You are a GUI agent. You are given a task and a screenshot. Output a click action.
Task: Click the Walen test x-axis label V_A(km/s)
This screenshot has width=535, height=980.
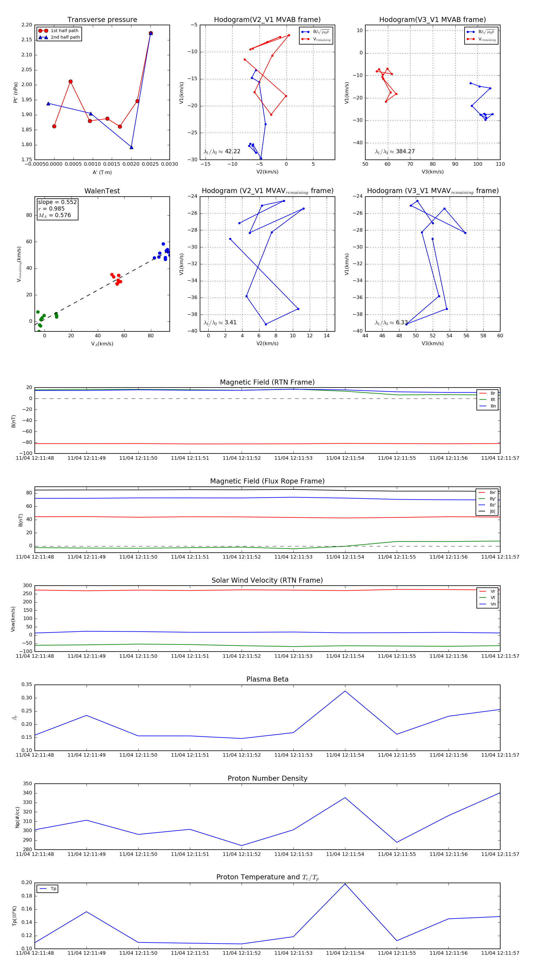coord(102,344)
